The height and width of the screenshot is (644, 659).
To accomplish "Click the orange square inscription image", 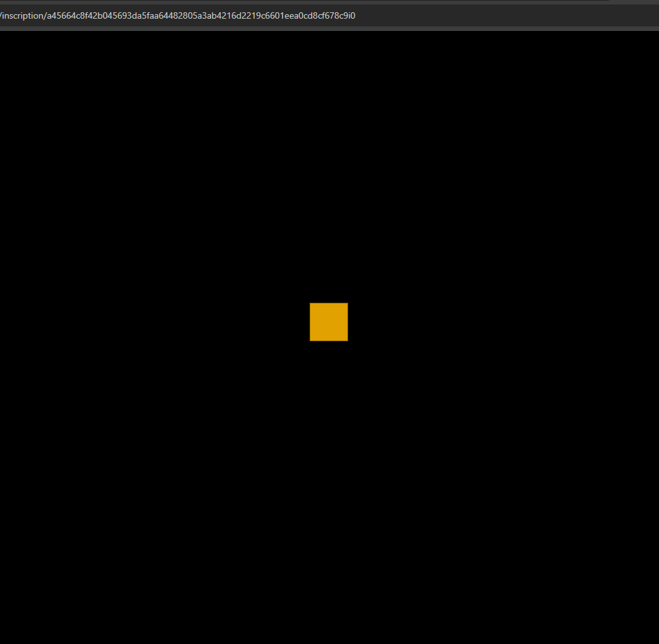I will [329, 321].
